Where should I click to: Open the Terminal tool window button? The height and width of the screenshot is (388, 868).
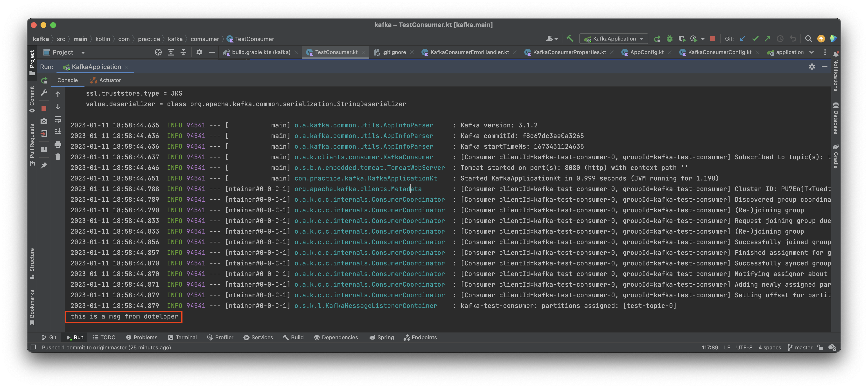[x=182, y=337]
